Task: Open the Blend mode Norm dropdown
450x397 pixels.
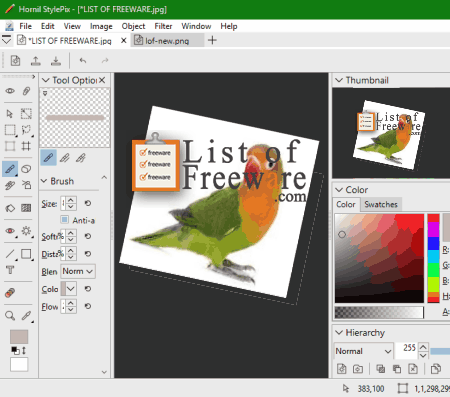Action: (x=78, y=271)
